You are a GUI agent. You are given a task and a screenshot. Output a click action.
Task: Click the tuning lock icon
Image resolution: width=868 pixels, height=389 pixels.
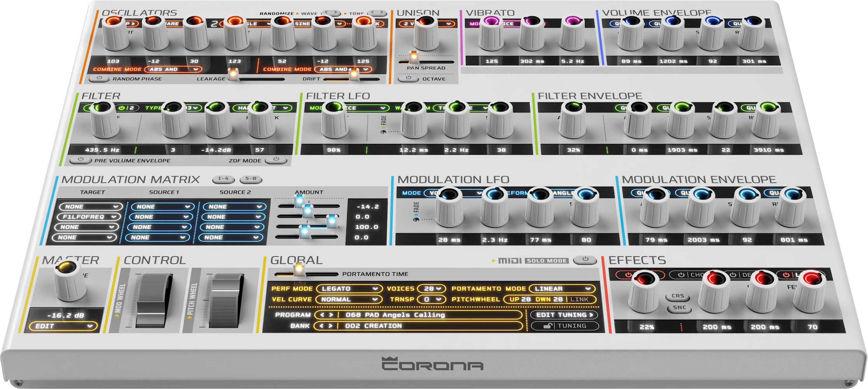(548, 326)
